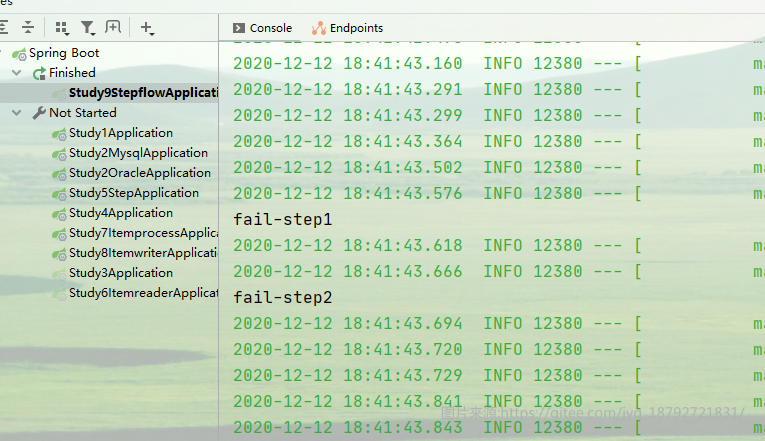Click the Study4Application spring boot icon
Image resolution: width=765 pixels, height=441 pixels.
[x=59, y=214]
